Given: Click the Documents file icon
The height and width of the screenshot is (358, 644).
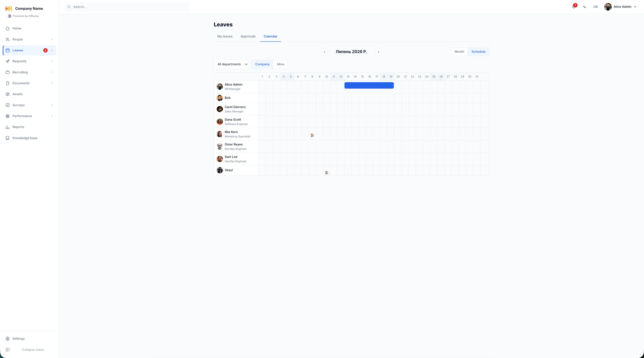Looking at the screenshot, I should click(8, 83).
